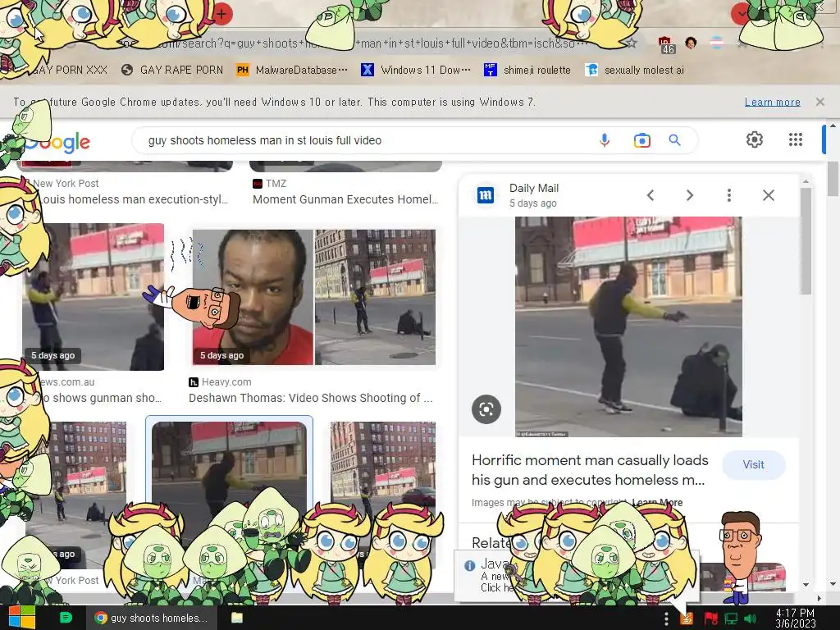Go to next image in preview panel
Screen dimensions: 840x630
click(690, 195)
